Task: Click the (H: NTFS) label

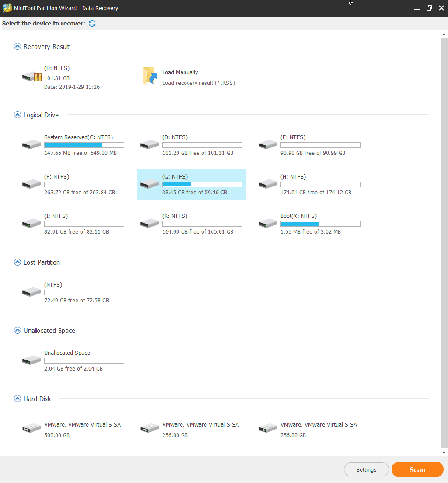Action: [293, 176]
